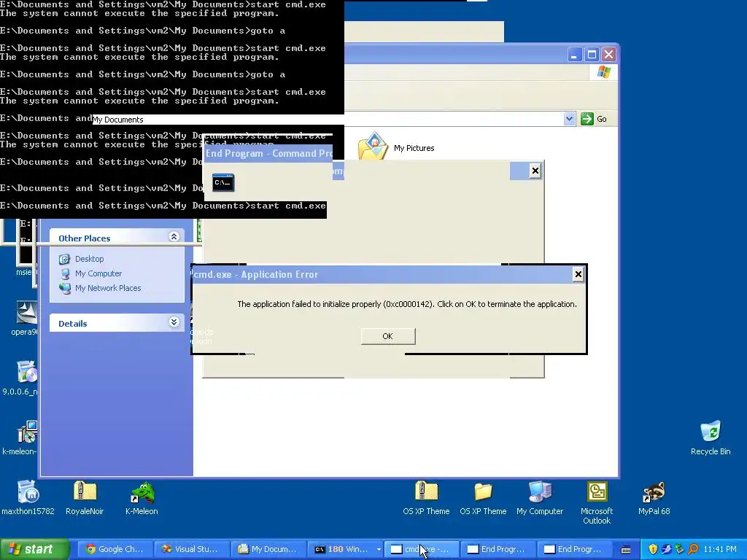747x560 pixels.
Task: Click the My Network Places globe icon
Action: (x=64, y=287)
